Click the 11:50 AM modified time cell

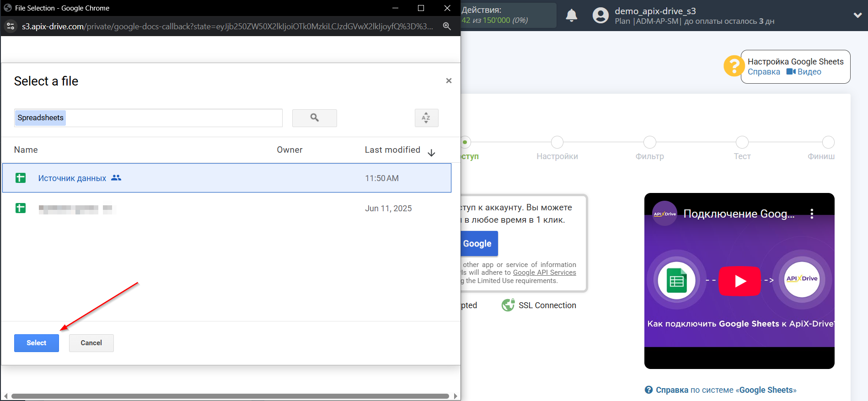coord(382,178)
